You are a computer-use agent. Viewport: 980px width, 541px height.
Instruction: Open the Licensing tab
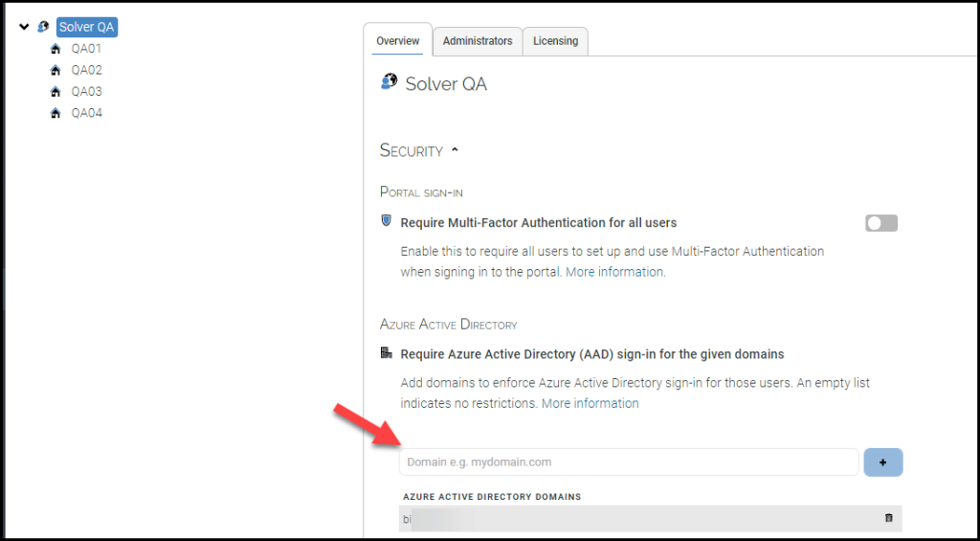(x=555, y=41)
